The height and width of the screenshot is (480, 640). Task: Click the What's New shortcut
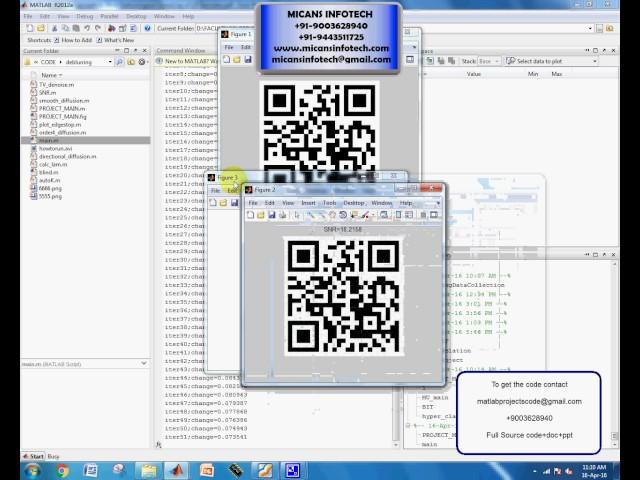pos(115,40)
